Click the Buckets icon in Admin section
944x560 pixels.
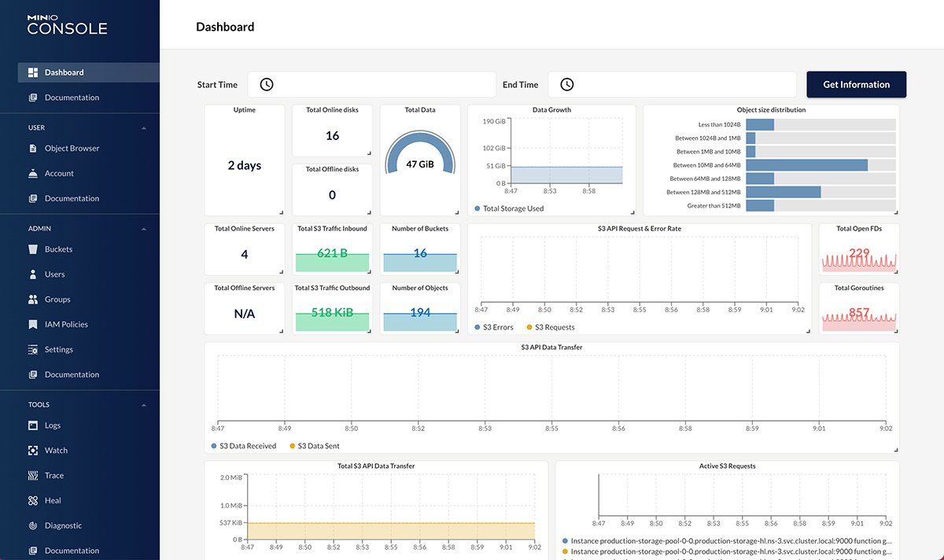(33, 249)
